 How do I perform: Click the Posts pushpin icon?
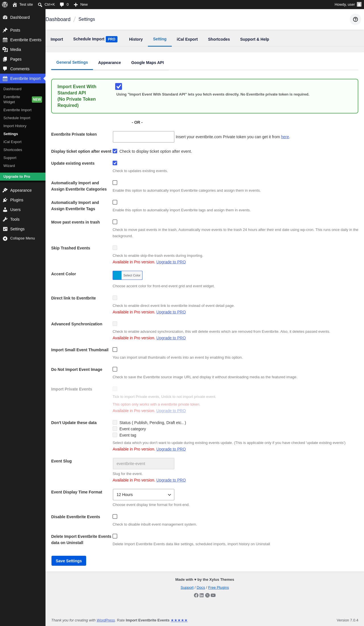pos(5,30)
